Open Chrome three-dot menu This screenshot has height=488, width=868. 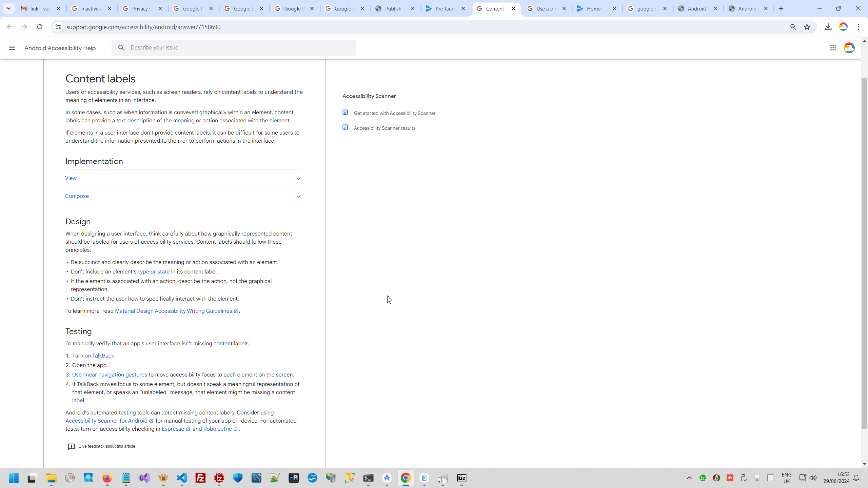point(859,27)
